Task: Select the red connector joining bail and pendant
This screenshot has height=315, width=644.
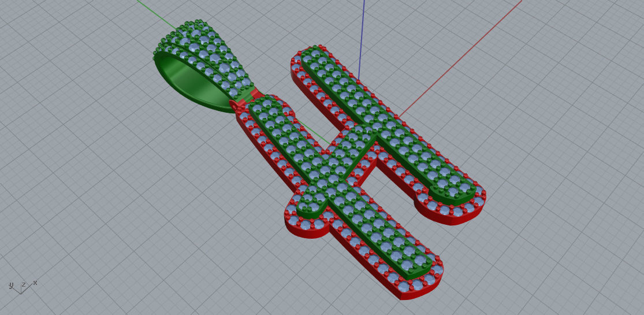Action: pyautogui.click(x=247, y=99)
